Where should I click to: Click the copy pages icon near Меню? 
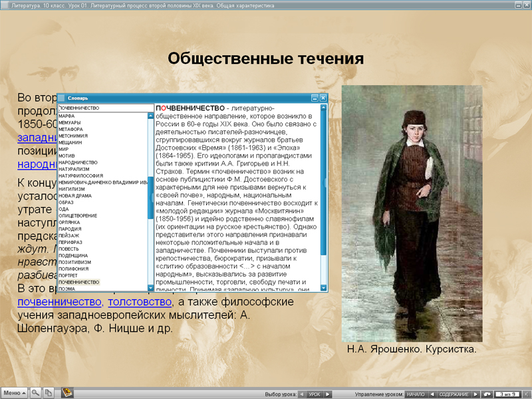click(49, 392)
